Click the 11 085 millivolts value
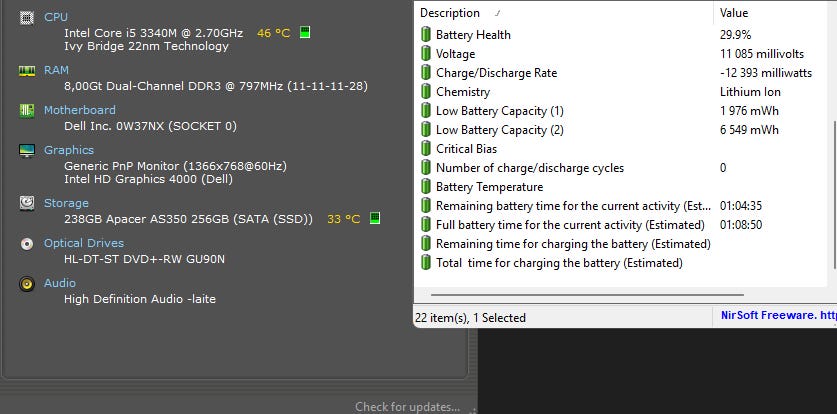The height and width of the screenshot is (414, 837). (x=762, y=54)
